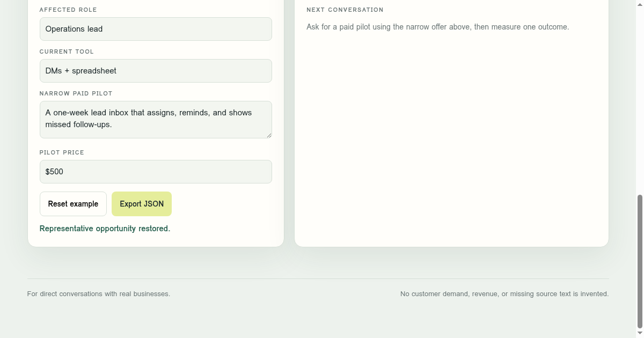Click the footer note 'No customer demand, revenue...'
The height and width of the screenshot is (338, 644).
click(504, 294)
